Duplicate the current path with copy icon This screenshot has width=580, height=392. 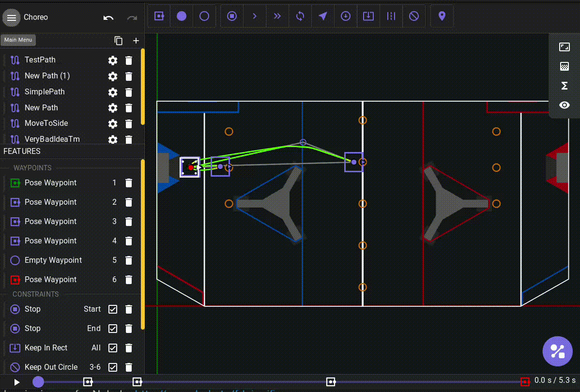tap(118, 41)
